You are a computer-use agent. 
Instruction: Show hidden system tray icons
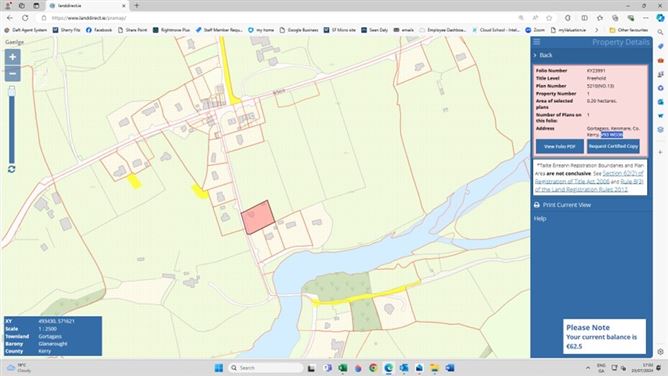[x=588, y=368]
